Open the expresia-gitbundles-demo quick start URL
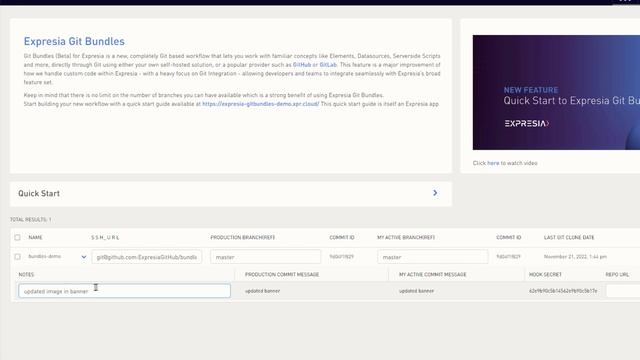 tap(260, 104)
